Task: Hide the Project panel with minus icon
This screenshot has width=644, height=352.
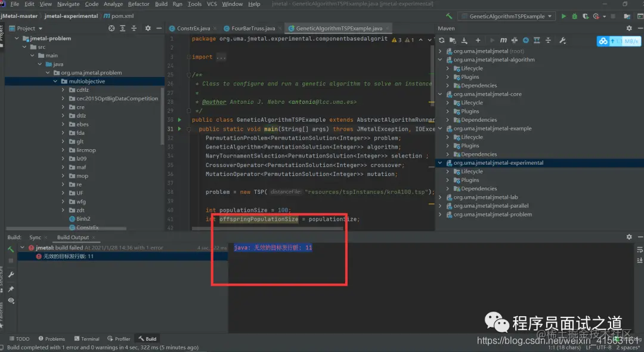Action: [159, 29]
